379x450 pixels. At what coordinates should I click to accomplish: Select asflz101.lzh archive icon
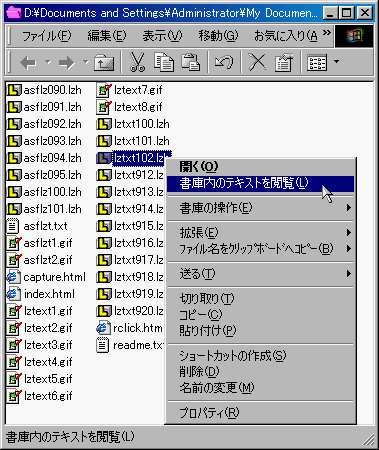pos(14,209)
